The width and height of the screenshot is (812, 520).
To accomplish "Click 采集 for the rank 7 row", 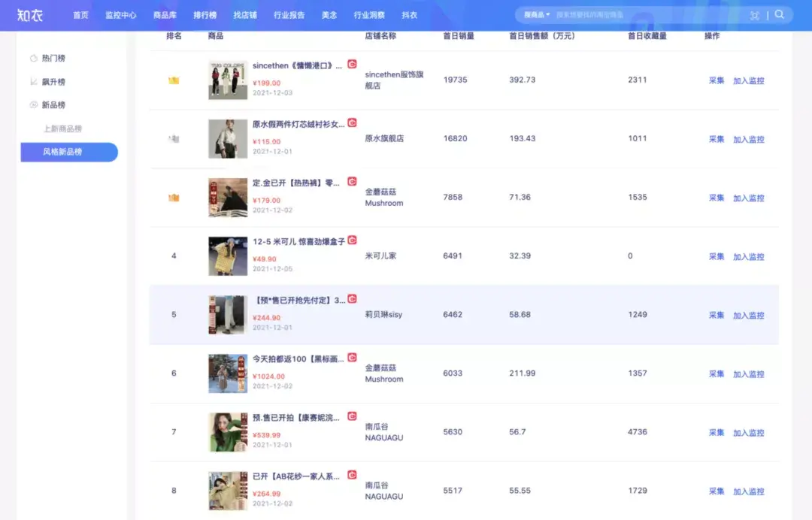I will 717,433.
